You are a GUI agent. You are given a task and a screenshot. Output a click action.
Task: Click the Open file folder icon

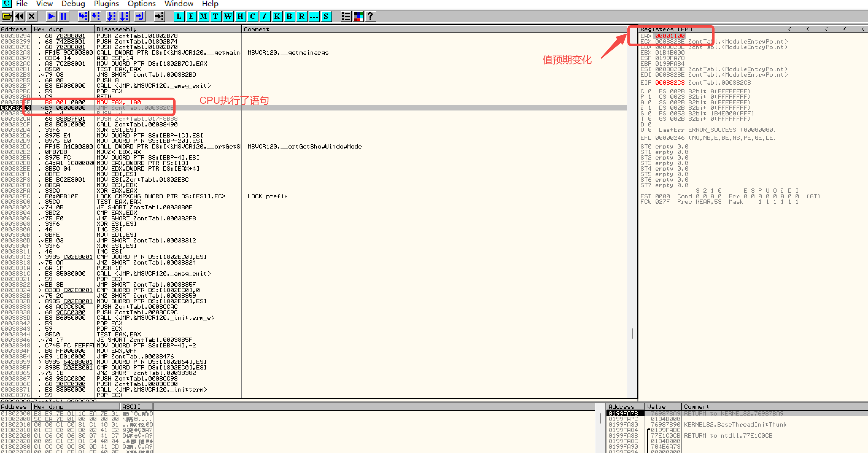(7, 16)
